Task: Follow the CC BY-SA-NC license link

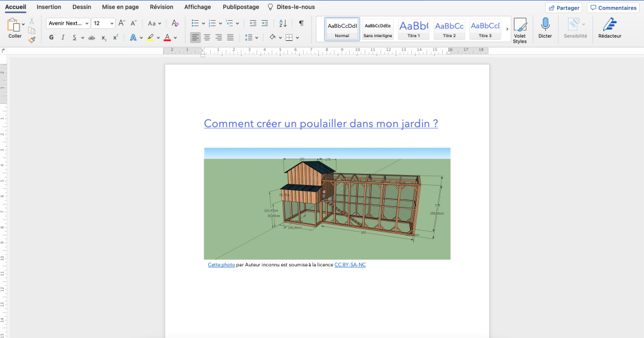Action: click(350, 265)
